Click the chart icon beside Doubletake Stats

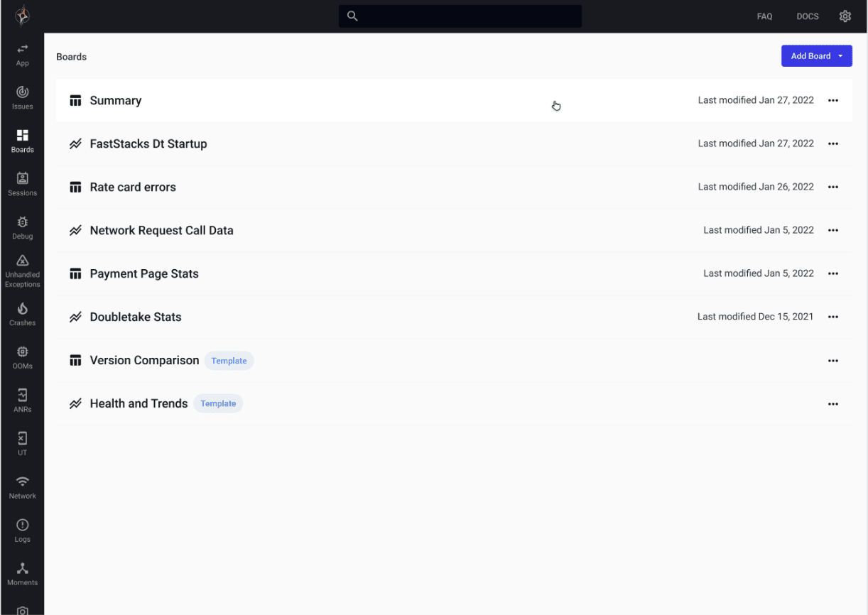pyautogui.click(x=75, y=317)
